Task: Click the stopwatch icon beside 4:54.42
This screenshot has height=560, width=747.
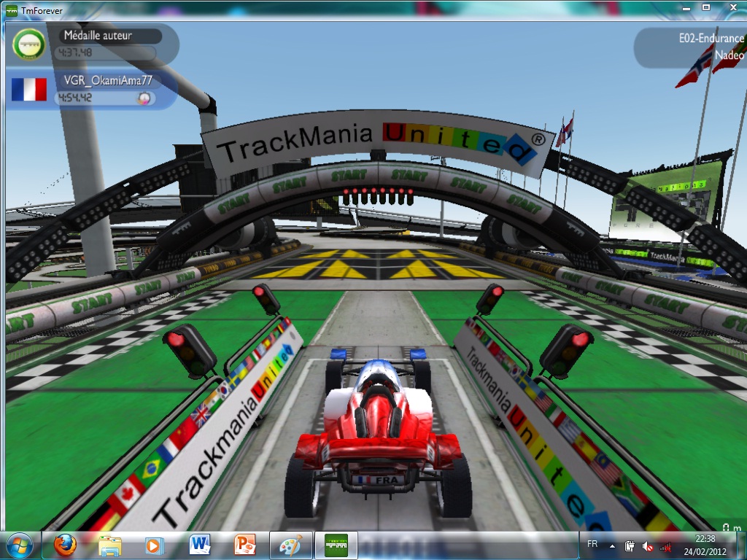Action: 145,98
